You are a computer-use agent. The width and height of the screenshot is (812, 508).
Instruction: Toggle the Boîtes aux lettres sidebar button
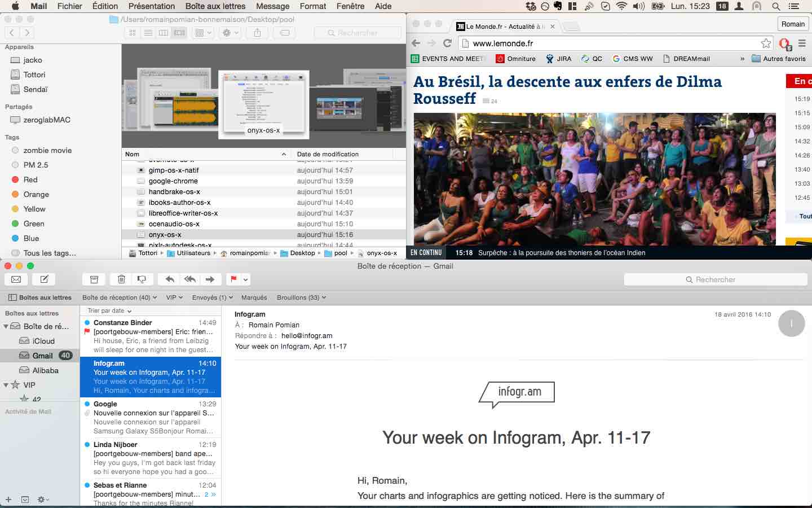[x=40, y=297]
